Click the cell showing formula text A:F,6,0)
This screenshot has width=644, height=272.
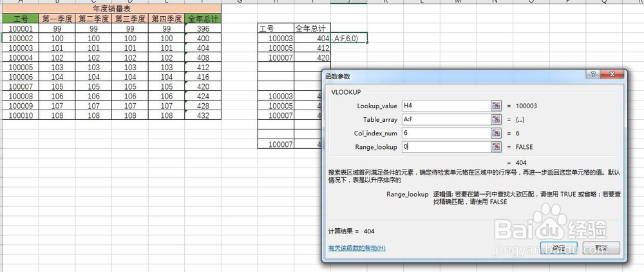(349, 38)
